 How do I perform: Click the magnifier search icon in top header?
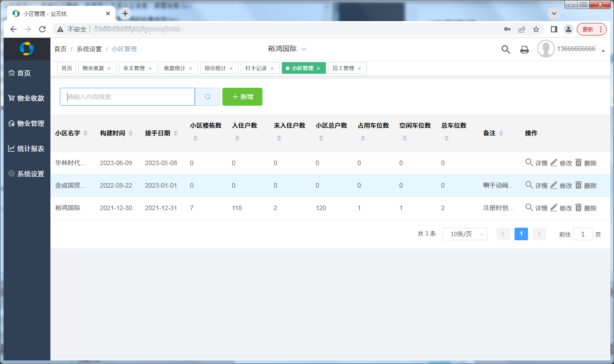pos(506,49)
